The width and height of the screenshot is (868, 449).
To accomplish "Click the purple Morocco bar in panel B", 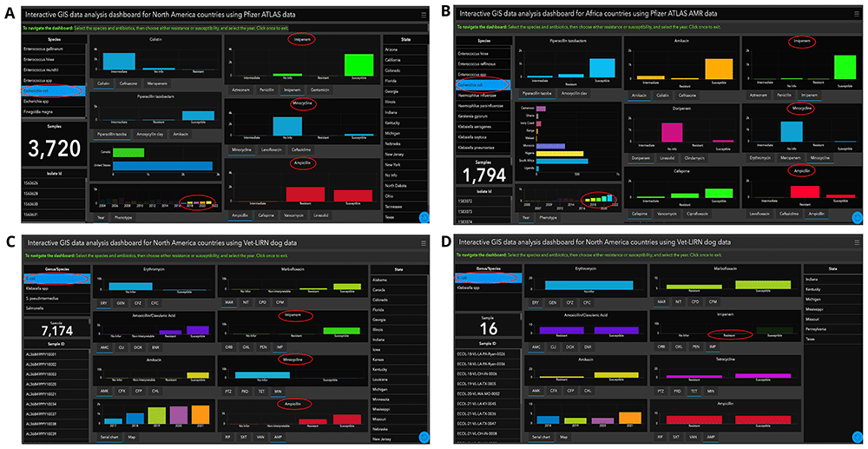I will click(551, 146).
